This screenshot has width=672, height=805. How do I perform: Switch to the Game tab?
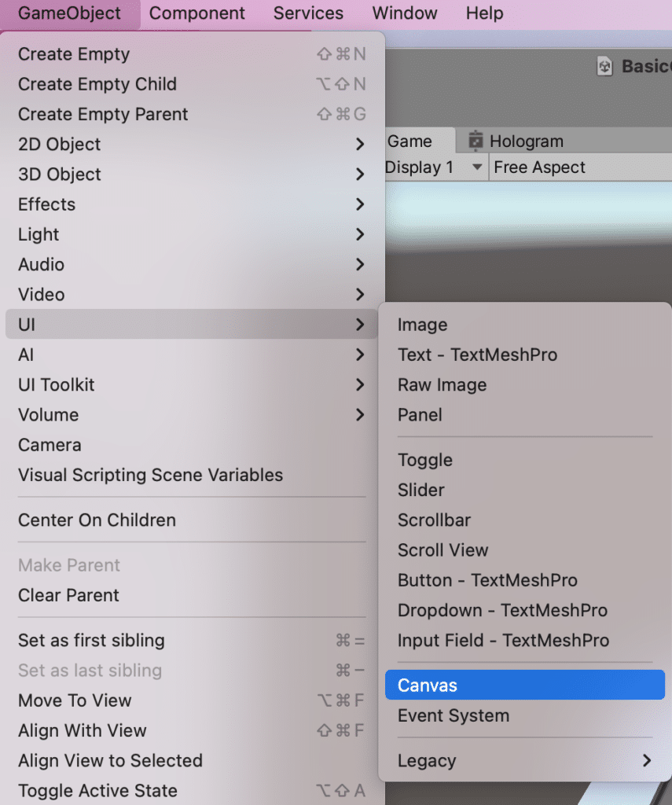coord(411,142)
